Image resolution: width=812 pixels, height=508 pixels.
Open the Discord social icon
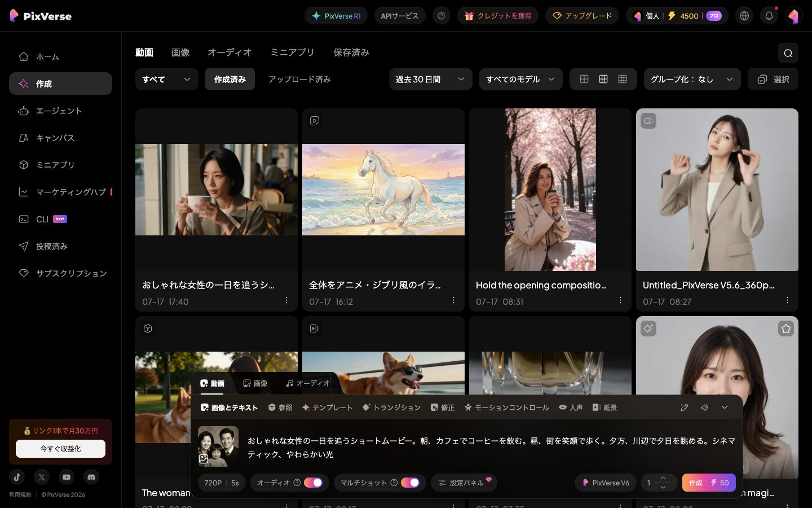(x=91, y=477)
